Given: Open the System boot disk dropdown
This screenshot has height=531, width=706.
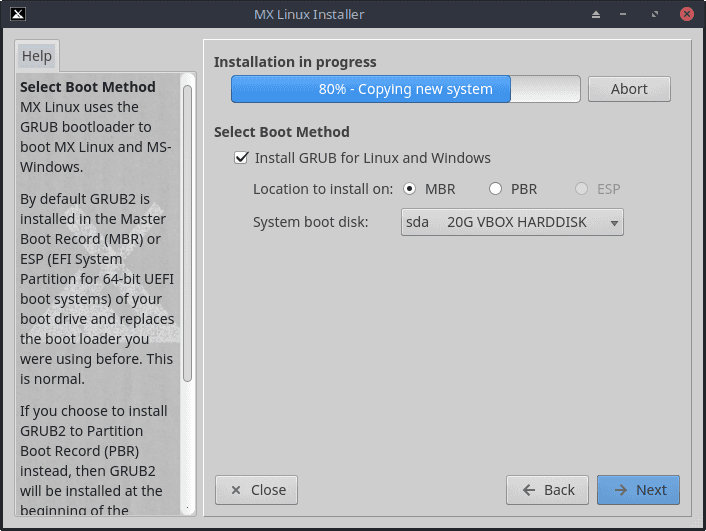Looking at the screenshot, I should pos(512,222).
